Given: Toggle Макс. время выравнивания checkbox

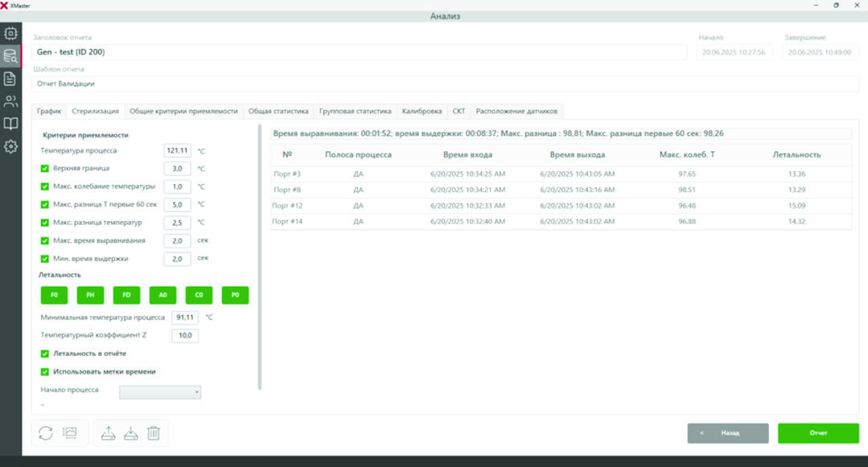Looking at the screenshot, I should (x=45, y=240).
